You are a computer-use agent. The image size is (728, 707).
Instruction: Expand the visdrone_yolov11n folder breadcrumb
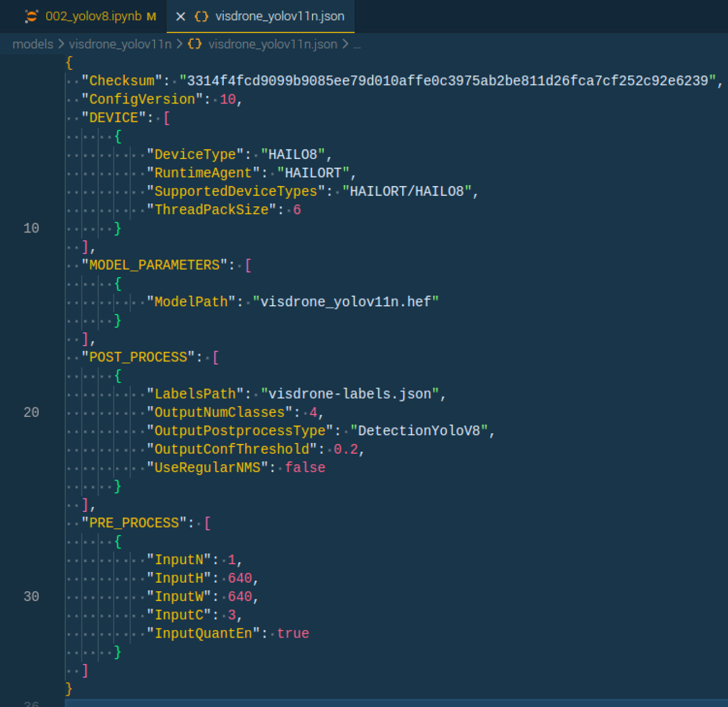tap(120, 44)
